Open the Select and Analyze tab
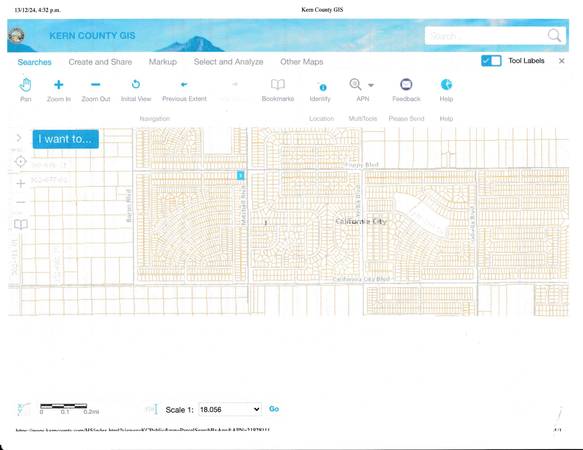 [228, 62]
